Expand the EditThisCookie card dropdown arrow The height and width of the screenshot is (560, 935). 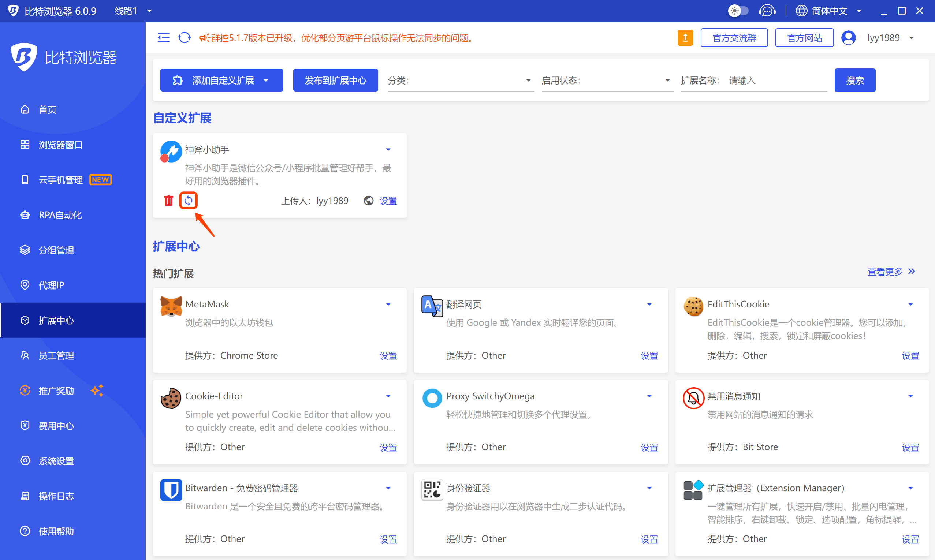pyautogui.click(x=910, y=304)
